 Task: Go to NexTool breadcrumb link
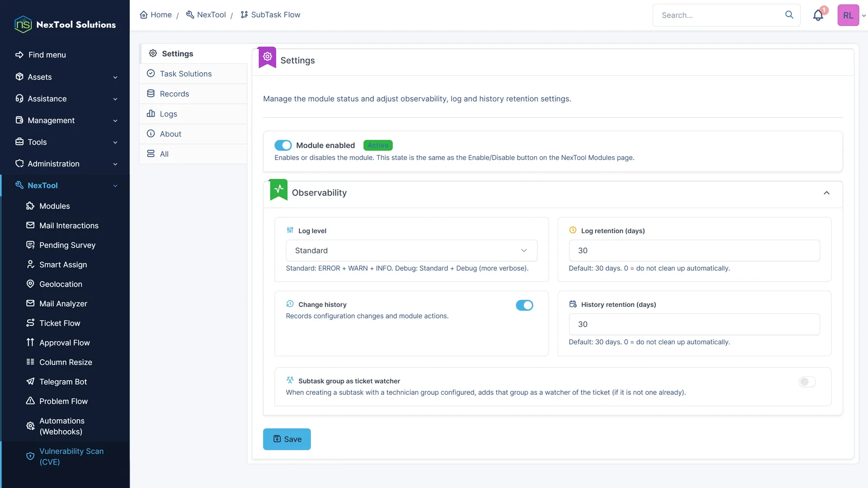[x=206, y=15]
